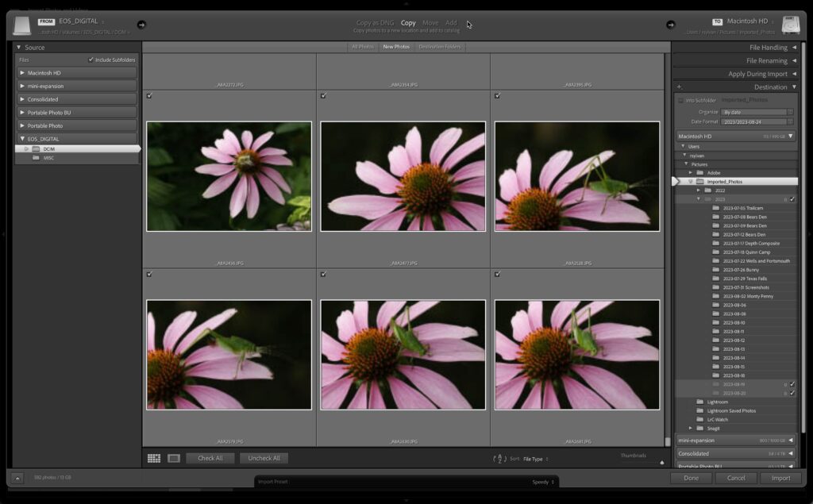Click the 2023-07-26 Bunny folder icon
The width and height of the screenshot is (813, 504).
pyautogui.click(x=716, y=270)
